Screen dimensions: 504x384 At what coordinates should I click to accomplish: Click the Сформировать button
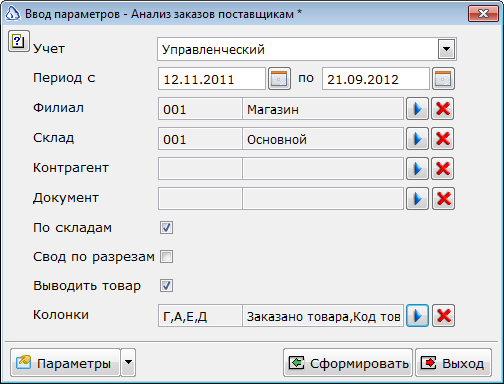click(x=348, y=363)
